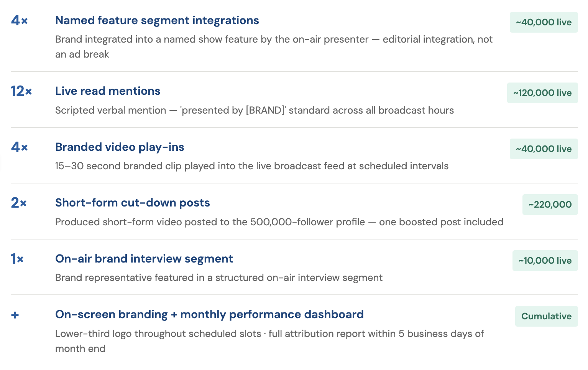Screen dimensions: 588x370
Task: Click the 'Named feature segment integrations' heading
Action: click(x=157, y=20)
